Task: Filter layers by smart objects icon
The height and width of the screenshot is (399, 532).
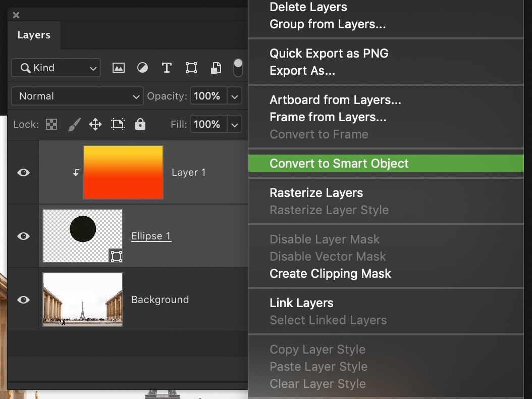Action: [216, 67]
